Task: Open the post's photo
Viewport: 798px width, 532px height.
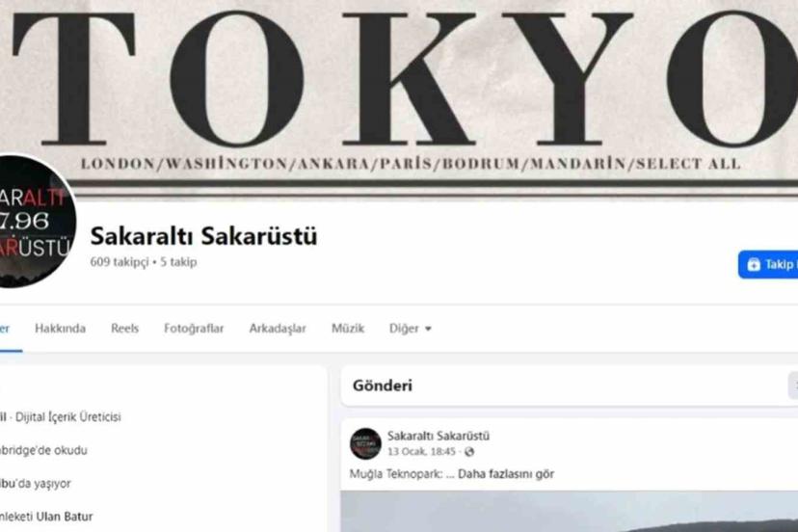Action: (x=569, y=511)
